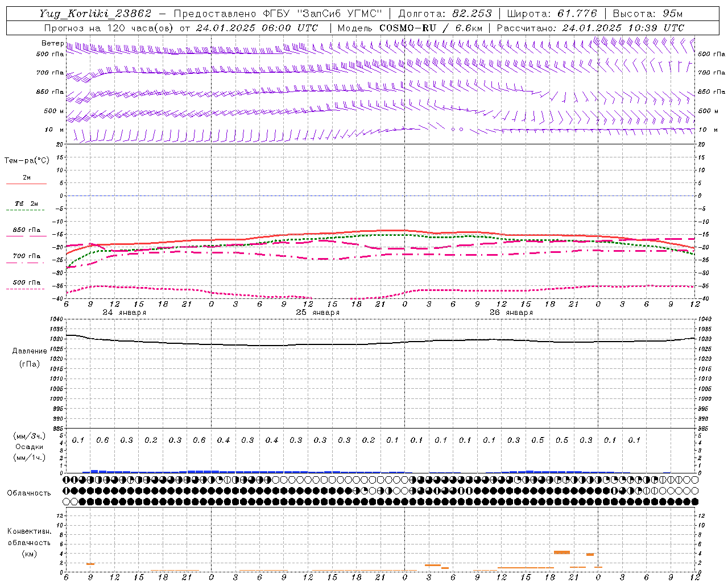Click the 25 января date label

[x=317, y=313]
